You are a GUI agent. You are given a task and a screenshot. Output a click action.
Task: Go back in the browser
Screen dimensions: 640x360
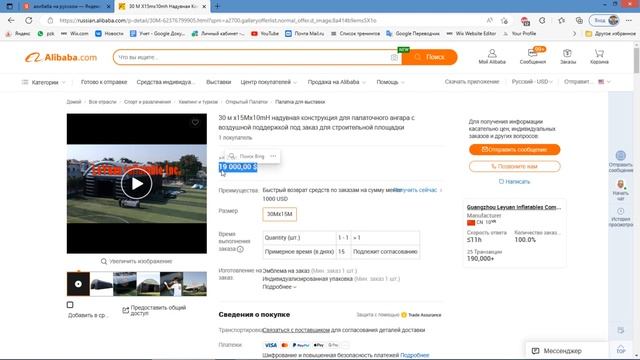coord(11,20)
